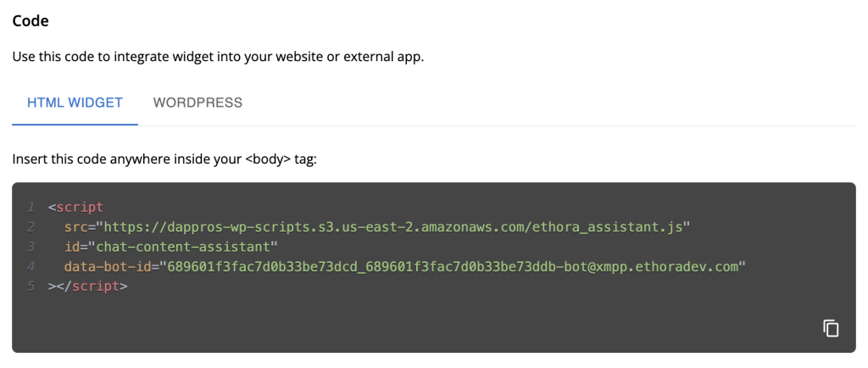The height and width of the screenshot is (368, 868).
Task: Click line number 2 in the code gutter
Action: [31, 227]
